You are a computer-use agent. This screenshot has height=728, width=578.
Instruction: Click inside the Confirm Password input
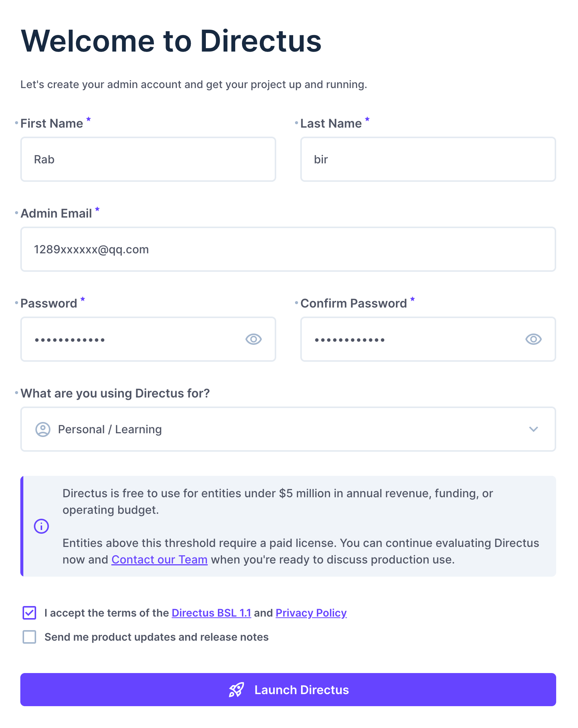[428, 339]
